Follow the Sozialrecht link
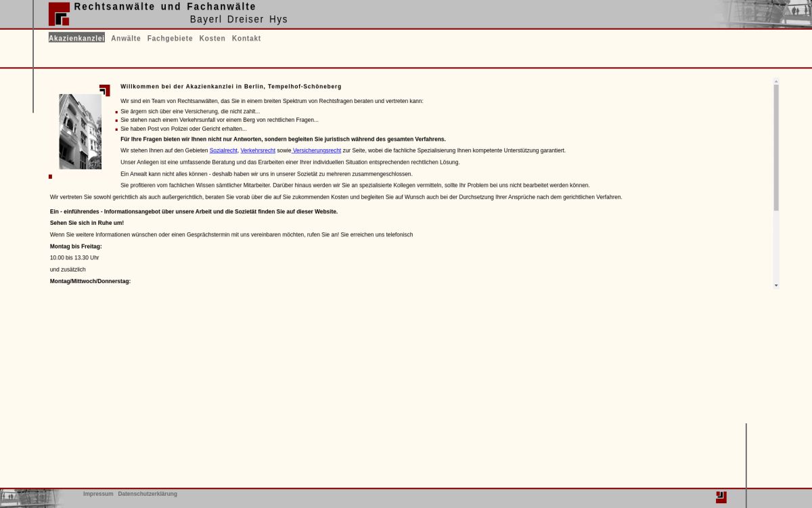This screenshot has height=508, width=812. pyautogui.click(x=223, y=150)
